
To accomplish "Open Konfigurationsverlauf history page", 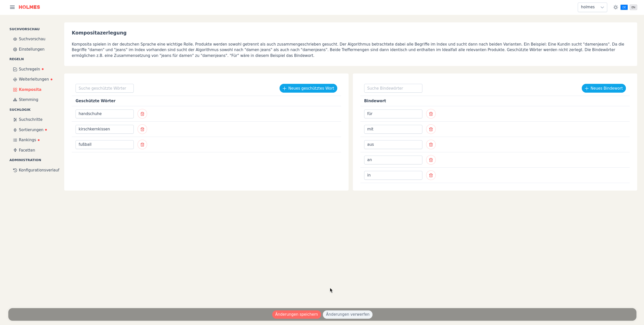I will (x=39, y=170).
